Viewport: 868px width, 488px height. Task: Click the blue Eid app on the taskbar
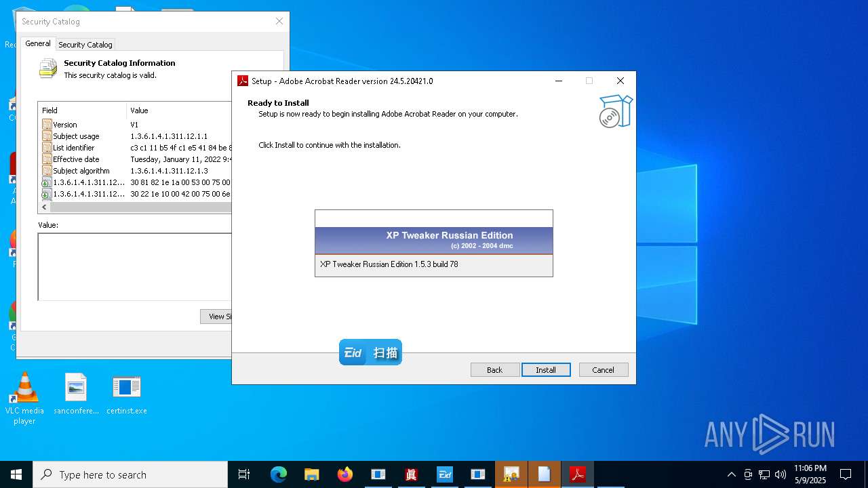(445, 474)
